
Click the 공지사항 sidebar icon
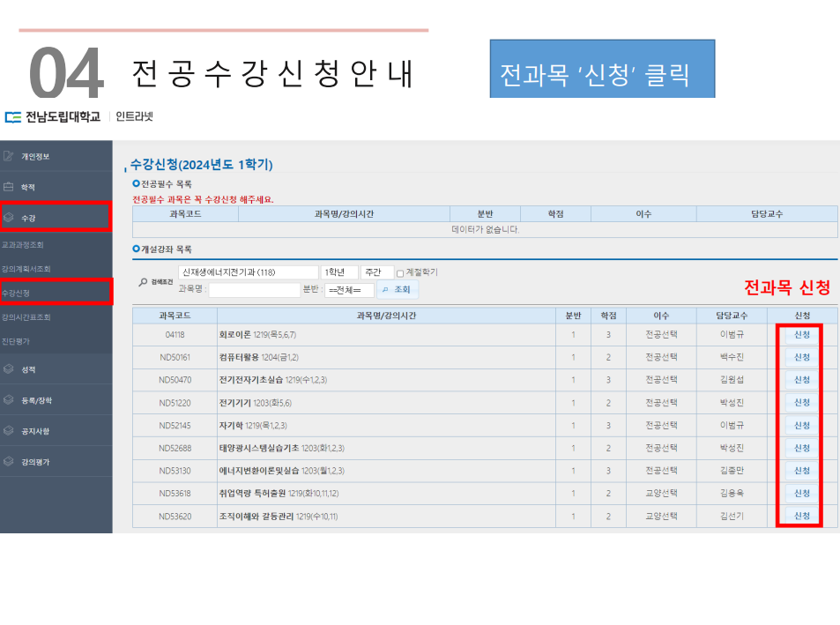coord(9,431)
